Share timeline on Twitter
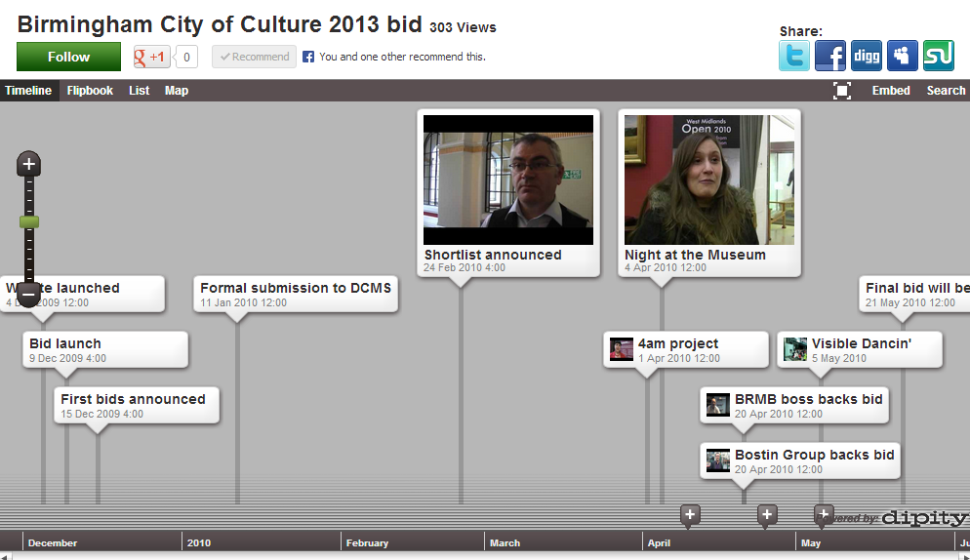970x560 pixels. (793, 57)
